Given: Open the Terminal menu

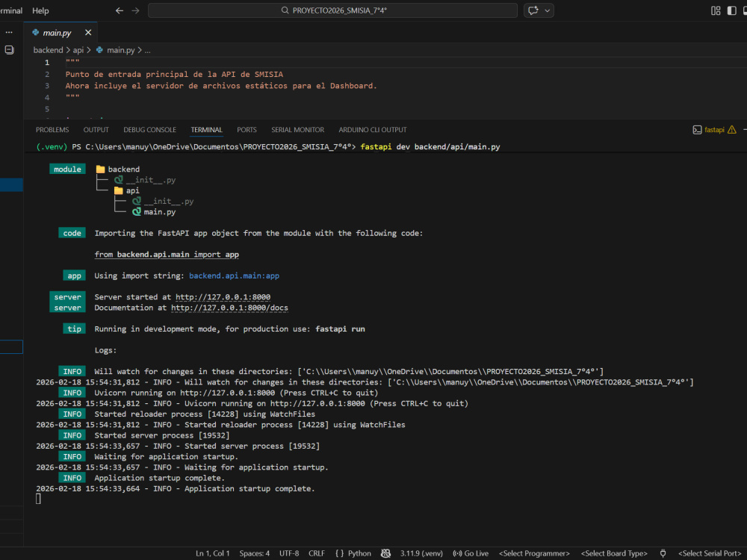Looking at the screenshot, I should (x=11, y=10).
